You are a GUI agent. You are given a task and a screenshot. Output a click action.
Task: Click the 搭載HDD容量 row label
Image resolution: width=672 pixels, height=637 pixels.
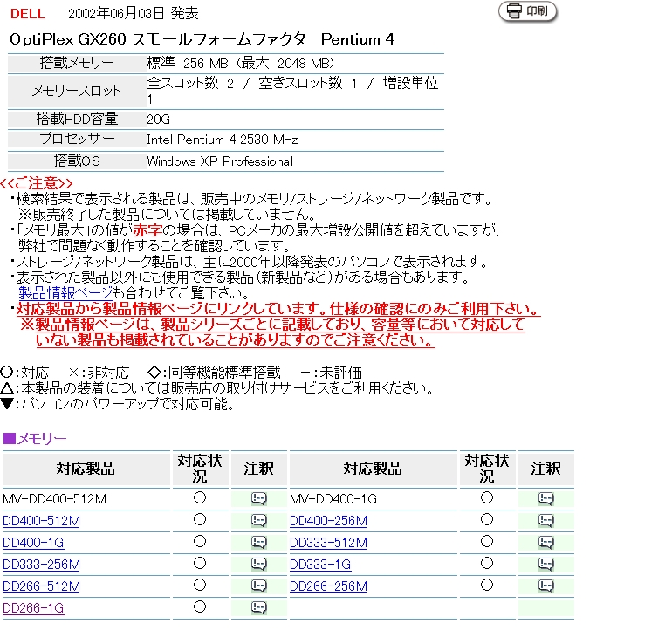77,119
